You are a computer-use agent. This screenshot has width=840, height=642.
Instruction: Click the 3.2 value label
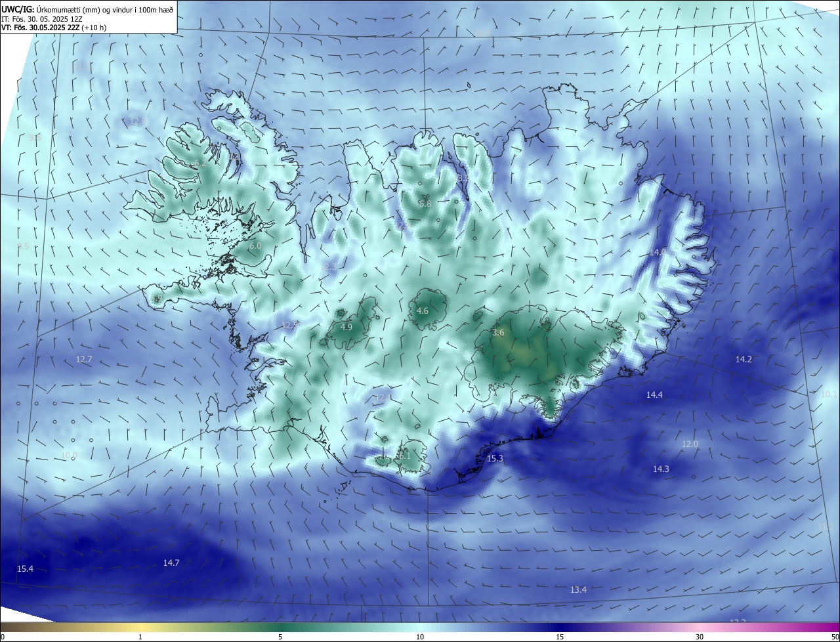pos(463,178)
